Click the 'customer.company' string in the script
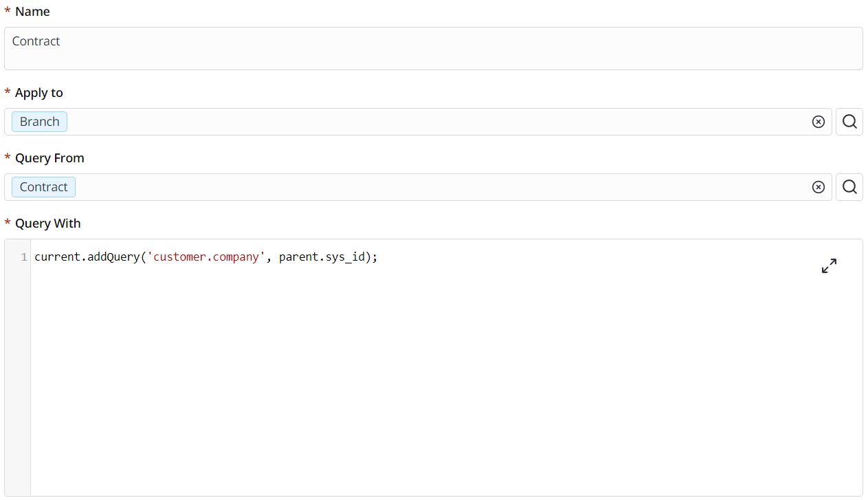Screen dimensions: 868x500 point(206,257)
